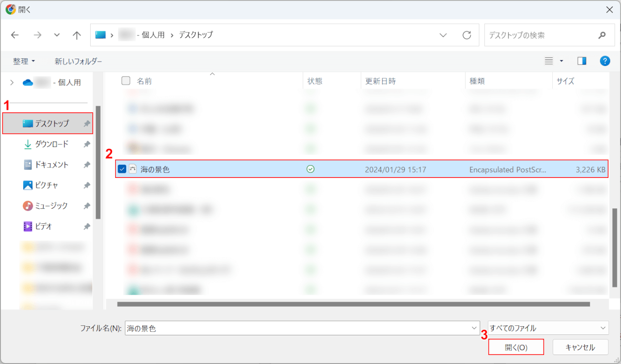Screen dimensions: 621x364
Task: Click pin icon next to ミュージック
Action: pos(87,206)
